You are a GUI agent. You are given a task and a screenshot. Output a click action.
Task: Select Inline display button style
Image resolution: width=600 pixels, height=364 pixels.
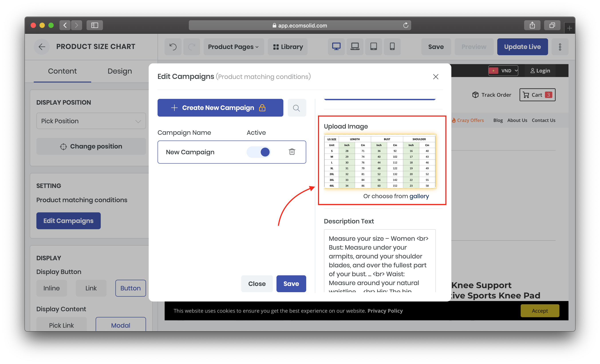pos(51,288)
